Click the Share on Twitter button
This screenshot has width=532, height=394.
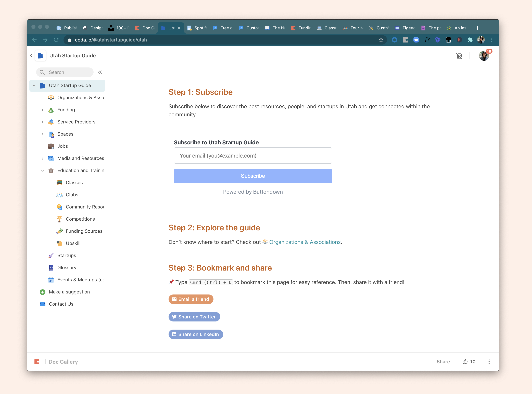194,317
